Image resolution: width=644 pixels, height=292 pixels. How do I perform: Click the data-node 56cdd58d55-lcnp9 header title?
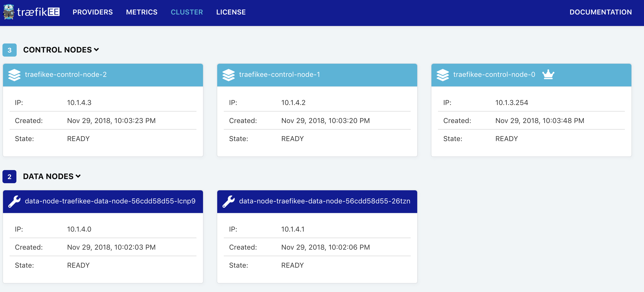(x=110, y=201)
